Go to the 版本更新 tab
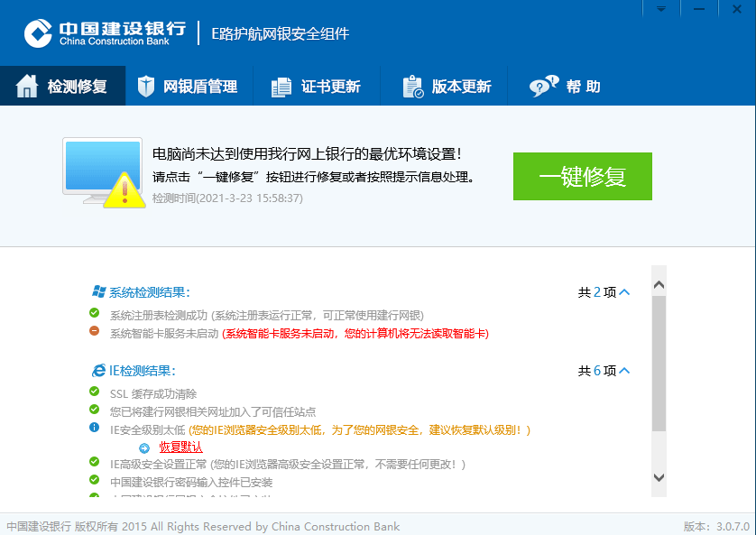756x535 pixels. pyautogui.click(x=444, y=87)
